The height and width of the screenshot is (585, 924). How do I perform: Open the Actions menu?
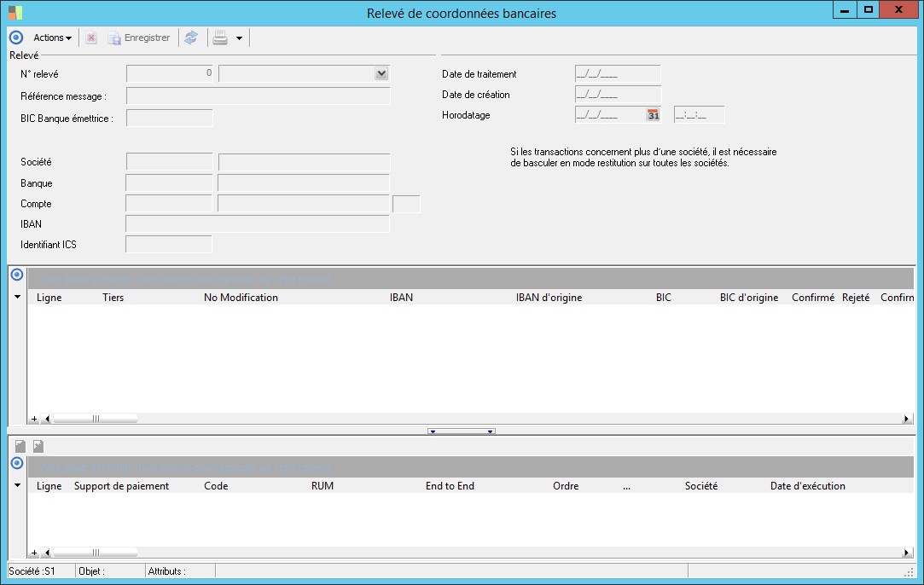tap(52, 38)
